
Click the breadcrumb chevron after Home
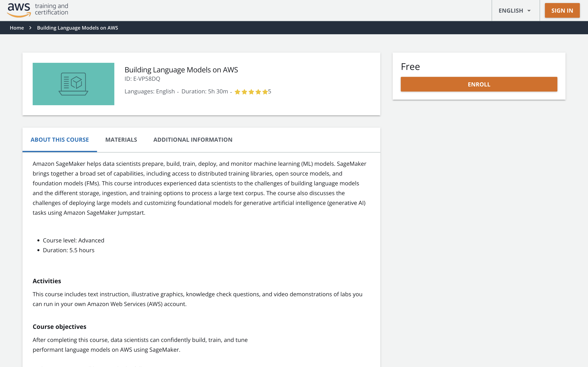click(30, 28)
